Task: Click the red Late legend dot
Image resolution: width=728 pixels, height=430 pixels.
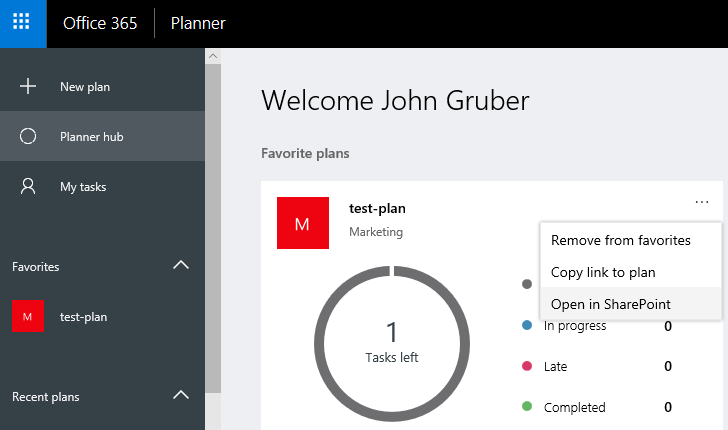Action: pos(527,366)
